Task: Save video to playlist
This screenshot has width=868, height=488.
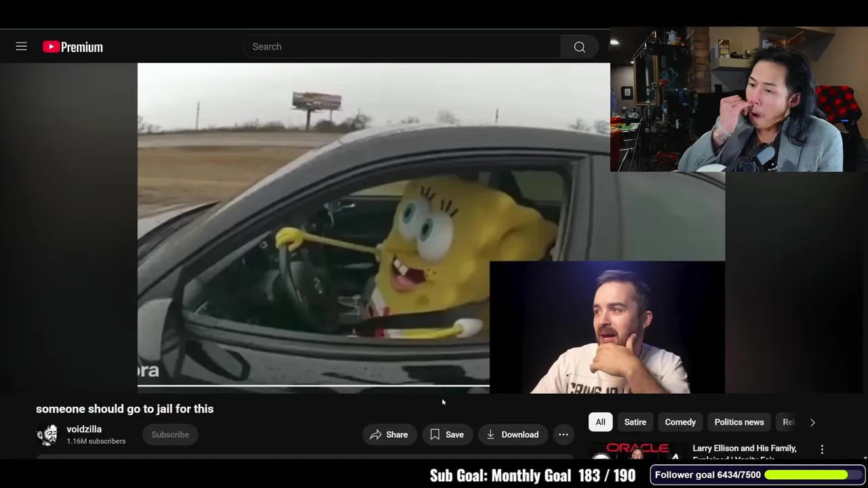Action: pyautogui.click(x=447, y=434)
